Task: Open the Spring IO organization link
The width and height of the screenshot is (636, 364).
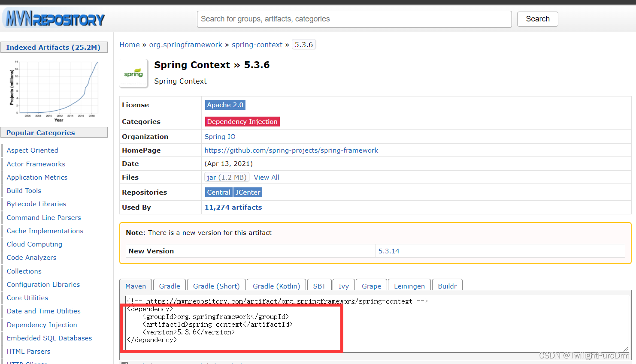Action: (x=220, y=137)
